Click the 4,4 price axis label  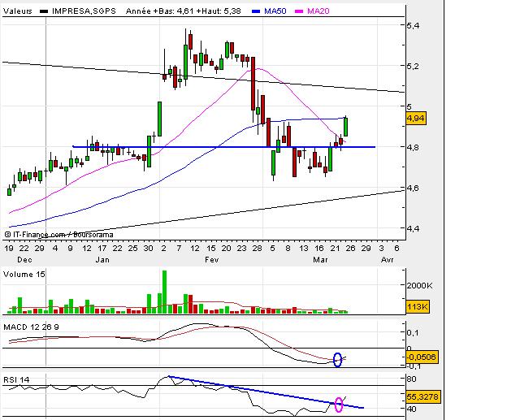pyautogui.click(x=413, y=228)
